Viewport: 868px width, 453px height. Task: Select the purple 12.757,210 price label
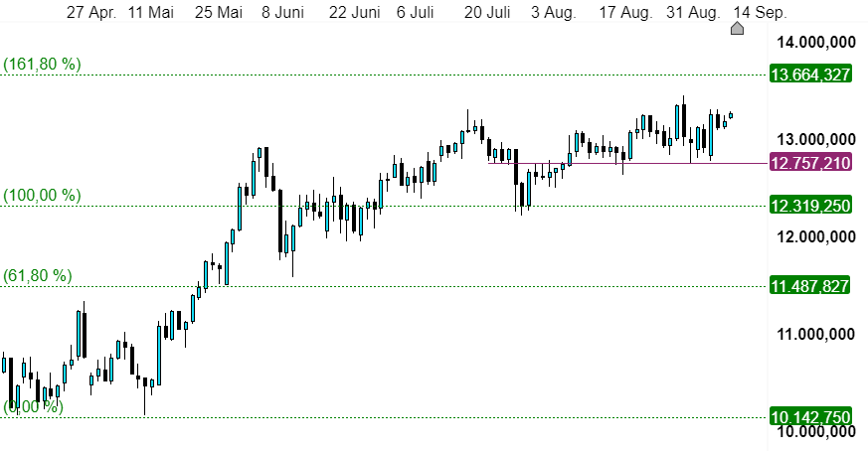[x=810, y=163]
